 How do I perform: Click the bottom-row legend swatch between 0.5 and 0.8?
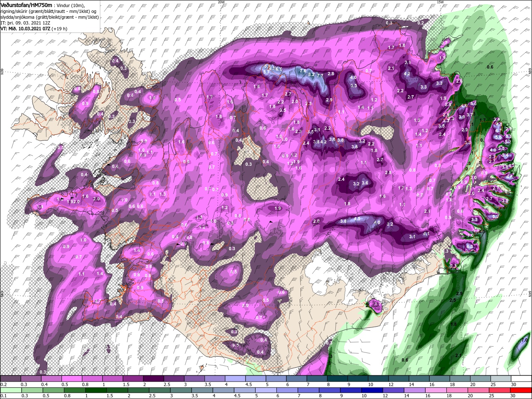click(x=53, y=390)
